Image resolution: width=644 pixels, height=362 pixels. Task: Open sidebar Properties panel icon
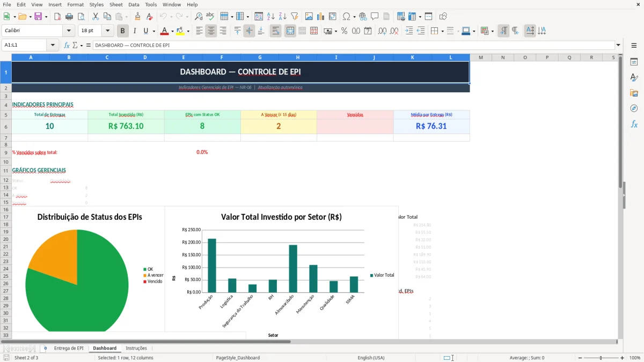pyautogui.click(x=634, y=62)
